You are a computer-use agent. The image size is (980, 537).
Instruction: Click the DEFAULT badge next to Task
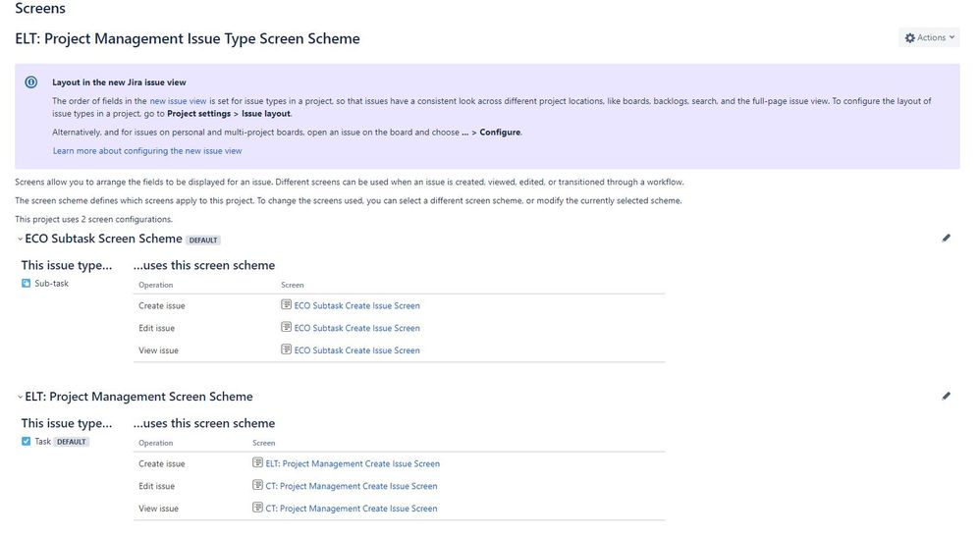(x=72, y=442)
